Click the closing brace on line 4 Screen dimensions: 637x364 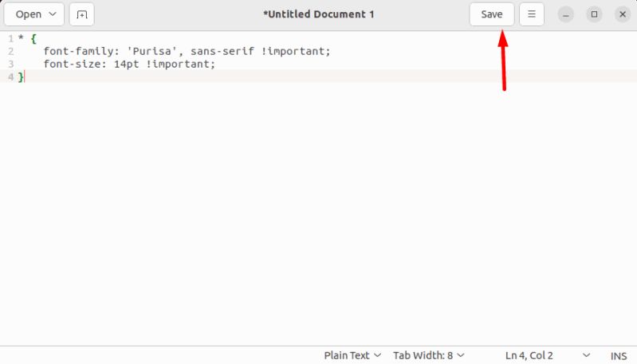[21, 76]
